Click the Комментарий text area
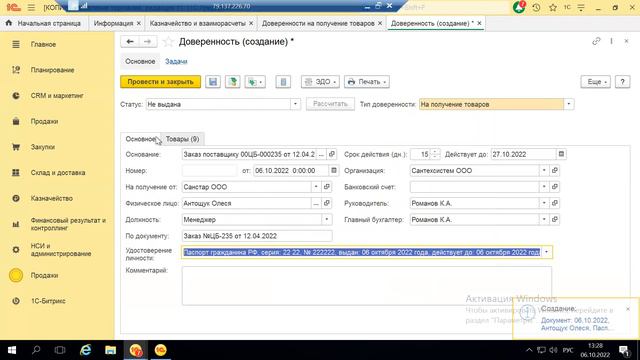Image resolution: width=640 pixels, height=360 pixels. coord(367,286)
